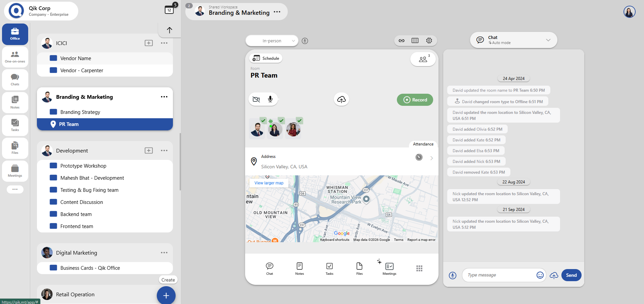Click the cloud upload icon in room
This screenshot has width=644, height=304.
tap(341, 99)
